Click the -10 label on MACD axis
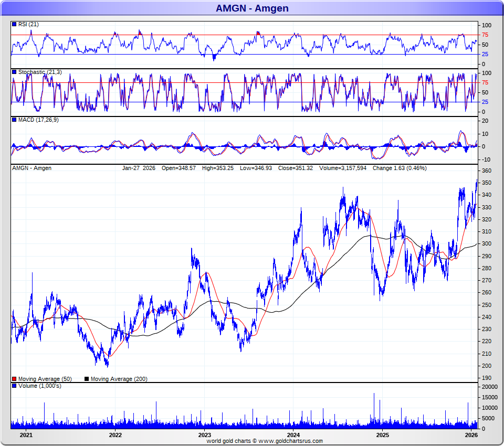The width and height of the screenshot is (504, 446). [486, 160]
